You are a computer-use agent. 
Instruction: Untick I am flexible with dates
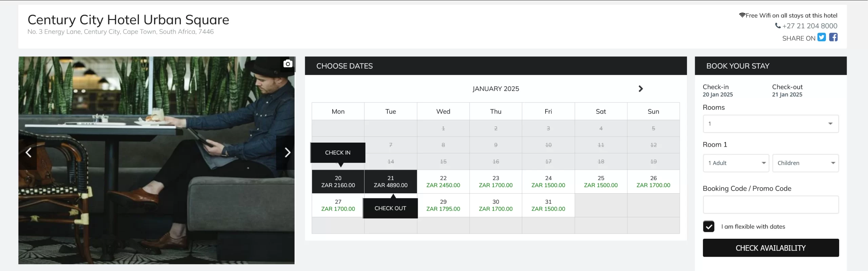pos(709,227)
